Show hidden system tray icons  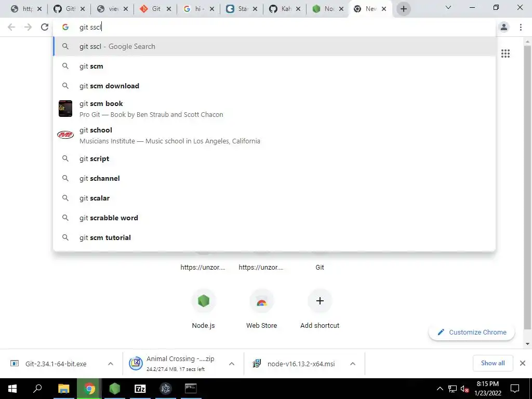click(440, 389)
